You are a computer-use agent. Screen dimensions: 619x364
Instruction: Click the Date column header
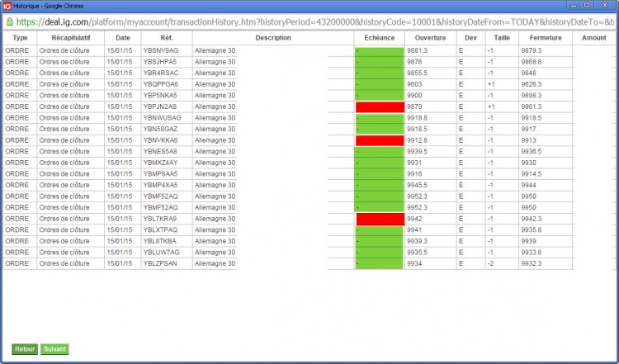pos(123,38)
